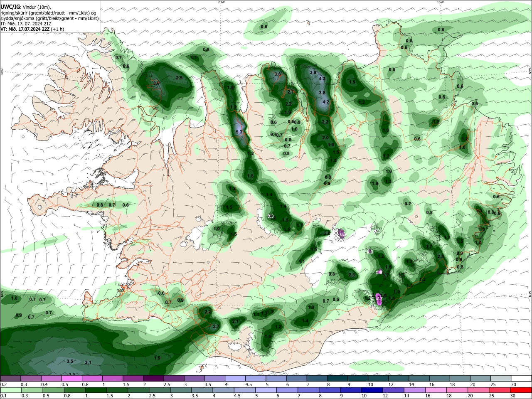Click the rigning/skúrir legend description line

pyautogui.click(x=48, y=13)
